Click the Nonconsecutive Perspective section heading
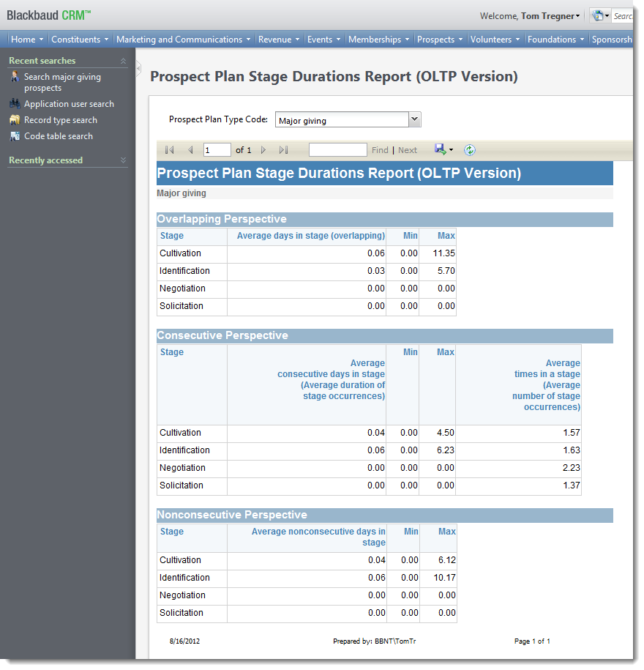Screen dimensions: 644x670 point(232,515)
